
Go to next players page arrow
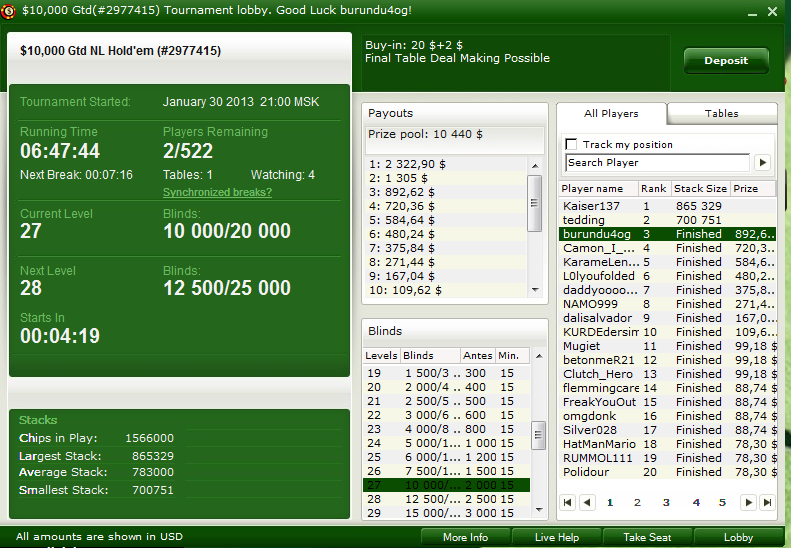749,503
